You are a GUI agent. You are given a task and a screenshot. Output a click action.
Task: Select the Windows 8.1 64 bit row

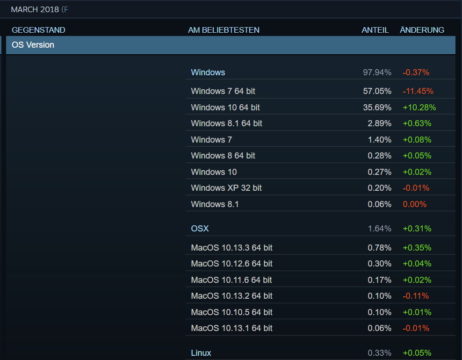tap(321, 123)
